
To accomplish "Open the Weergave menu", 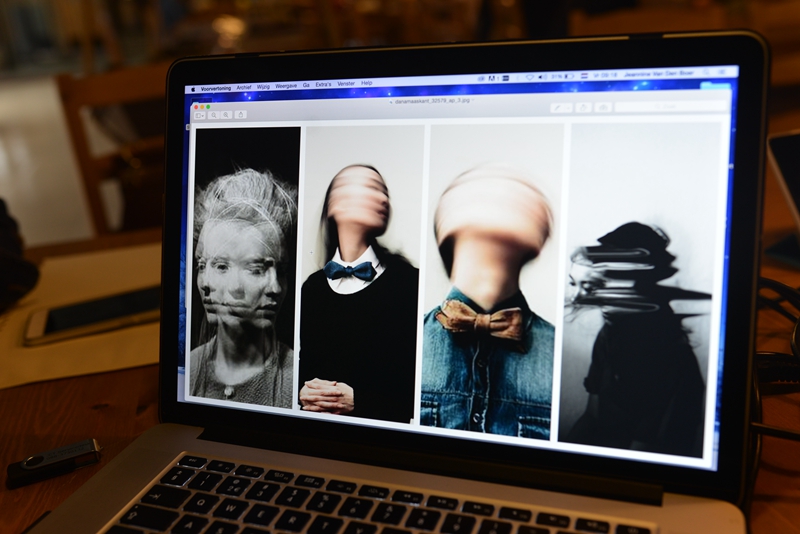I will pyautogui.click(x=286, y=87).
